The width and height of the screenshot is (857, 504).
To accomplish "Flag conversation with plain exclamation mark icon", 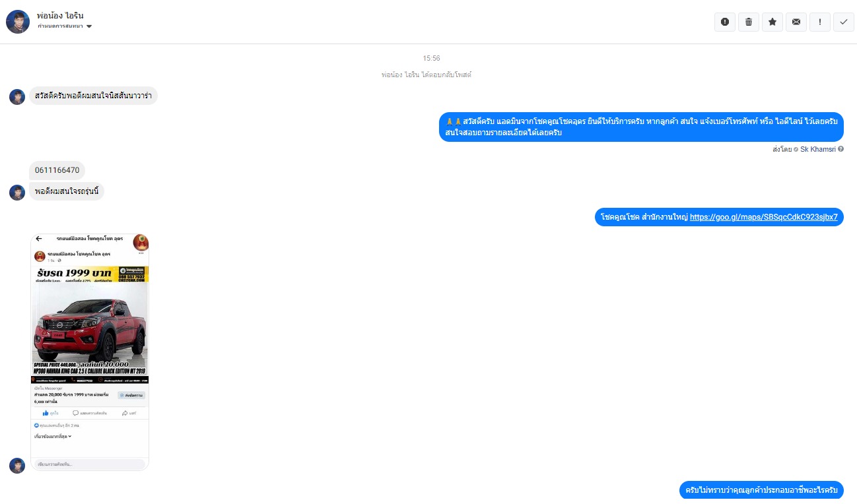I will (x=820, y=22).
